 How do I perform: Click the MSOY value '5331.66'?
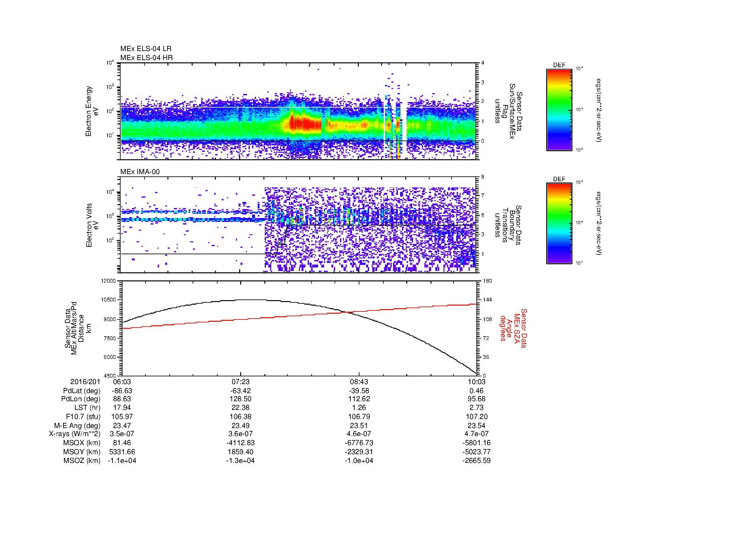[122, 452]
